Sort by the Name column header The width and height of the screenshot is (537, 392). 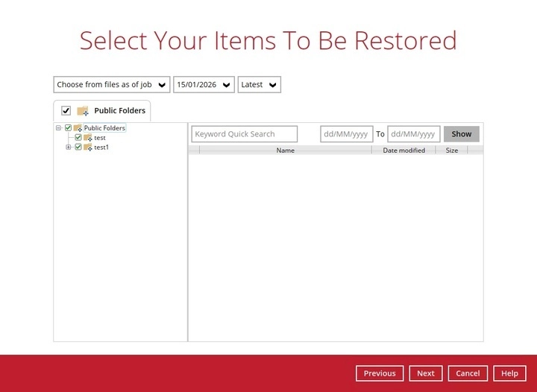(x=285, y=150)
